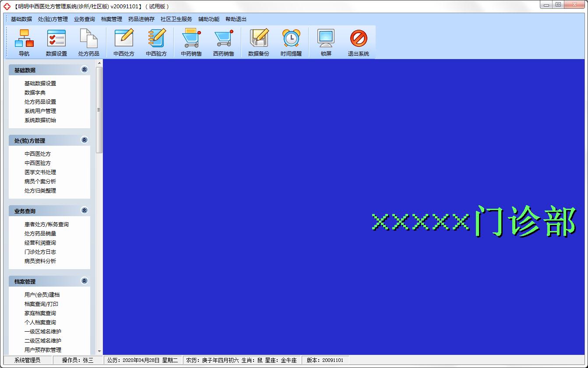Open the 基础数据 menu

pos(21,19)
